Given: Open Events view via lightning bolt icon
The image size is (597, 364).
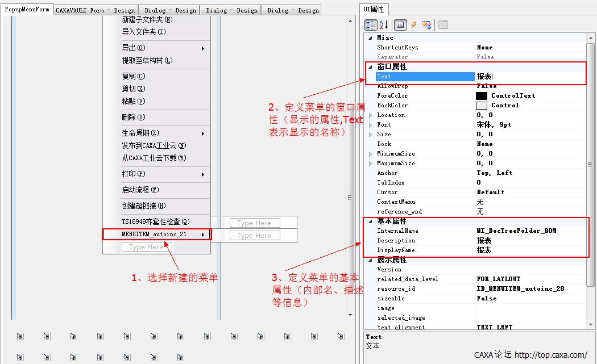Looking at the screenshot, I should [413, 25].
